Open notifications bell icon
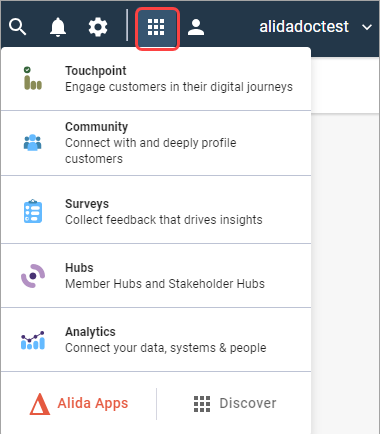This screenshot has width=380, height=434. (58, 27)
